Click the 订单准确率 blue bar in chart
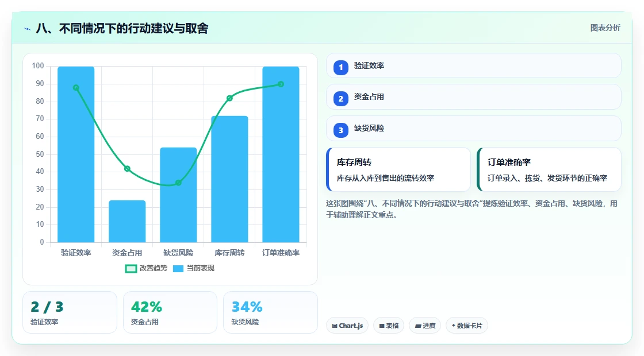 point(281,154)
